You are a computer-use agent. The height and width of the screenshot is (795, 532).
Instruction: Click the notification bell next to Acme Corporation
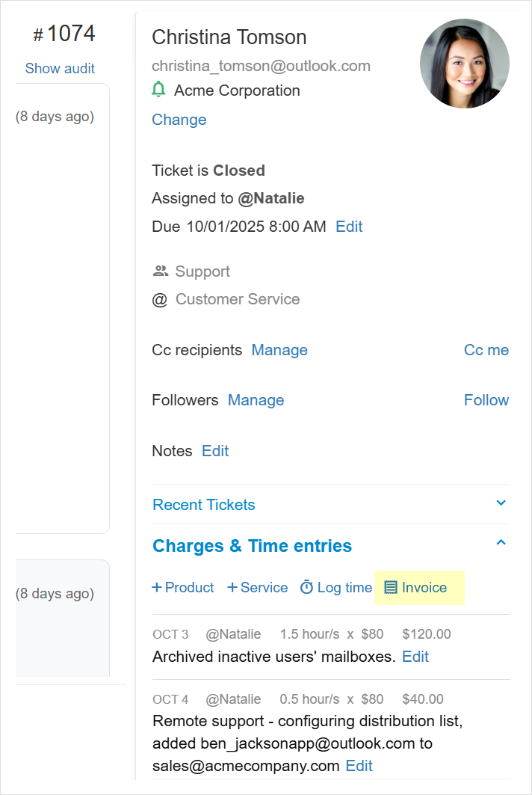[x=158, y=90]
